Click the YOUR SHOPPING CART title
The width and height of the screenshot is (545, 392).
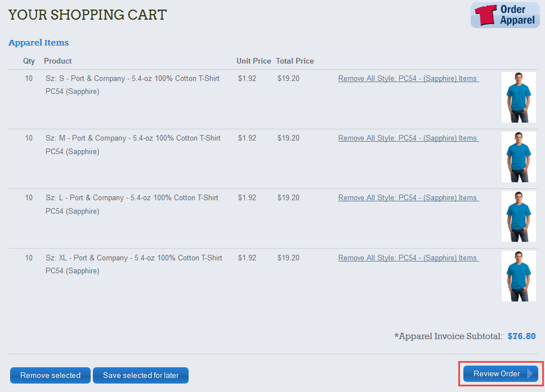[87, 15]
